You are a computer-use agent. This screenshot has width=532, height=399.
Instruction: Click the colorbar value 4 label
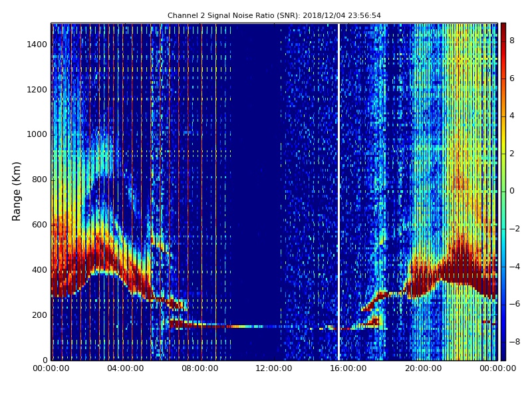tap(512, 116)
